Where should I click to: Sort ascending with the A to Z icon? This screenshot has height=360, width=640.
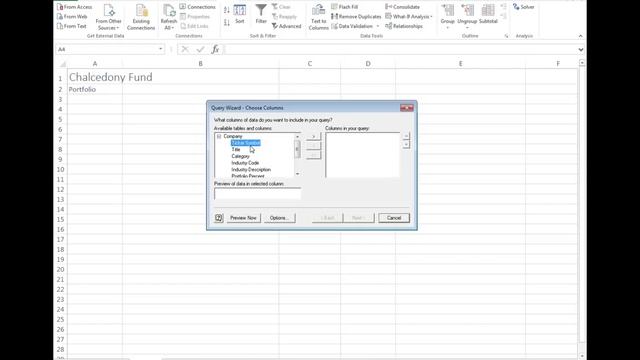pos(227,10)
